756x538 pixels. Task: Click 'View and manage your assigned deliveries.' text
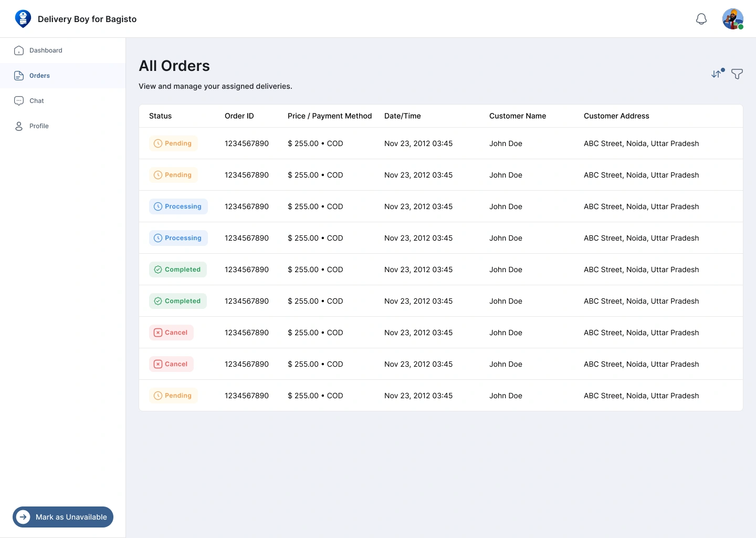point(215,86)
